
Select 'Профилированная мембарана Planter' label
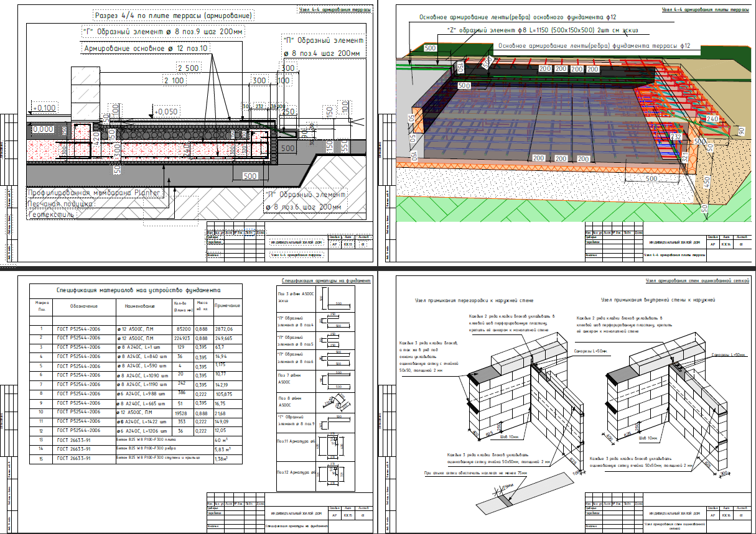(95, 193)
